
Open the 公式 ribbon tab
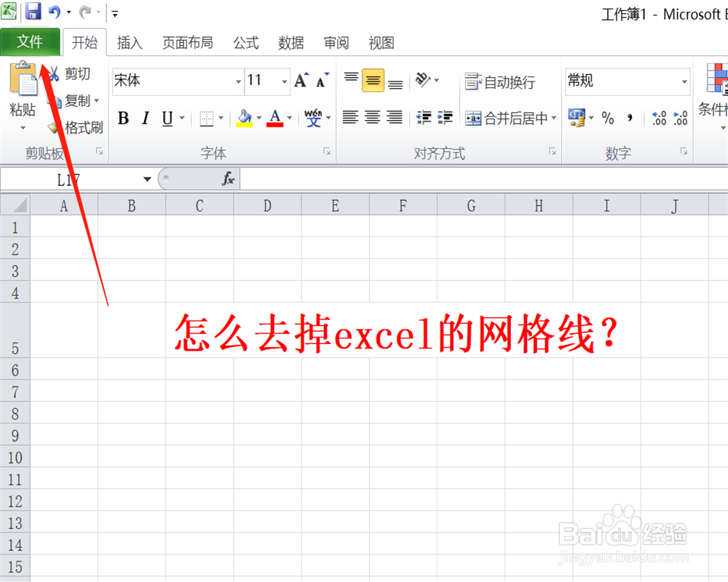coord(245,43)
